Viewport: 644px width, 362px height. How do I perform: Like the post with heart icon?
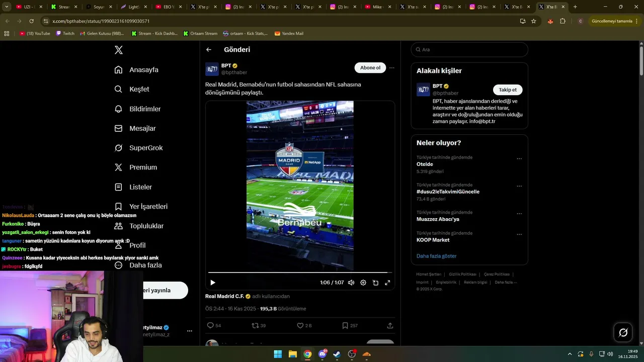(300, 326)
